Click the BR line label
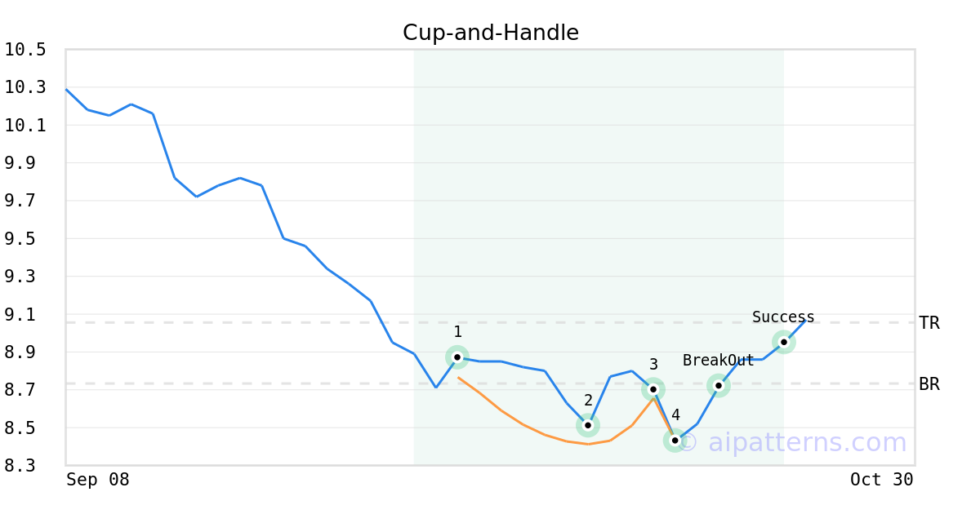 tap(929, 384)
